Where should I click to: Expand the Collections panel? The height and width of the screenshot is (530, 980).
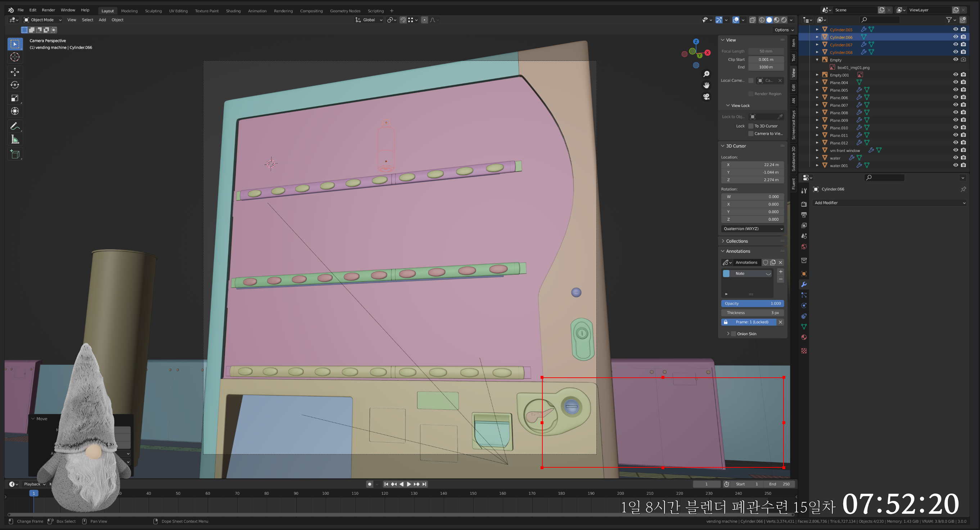point(736,241)
